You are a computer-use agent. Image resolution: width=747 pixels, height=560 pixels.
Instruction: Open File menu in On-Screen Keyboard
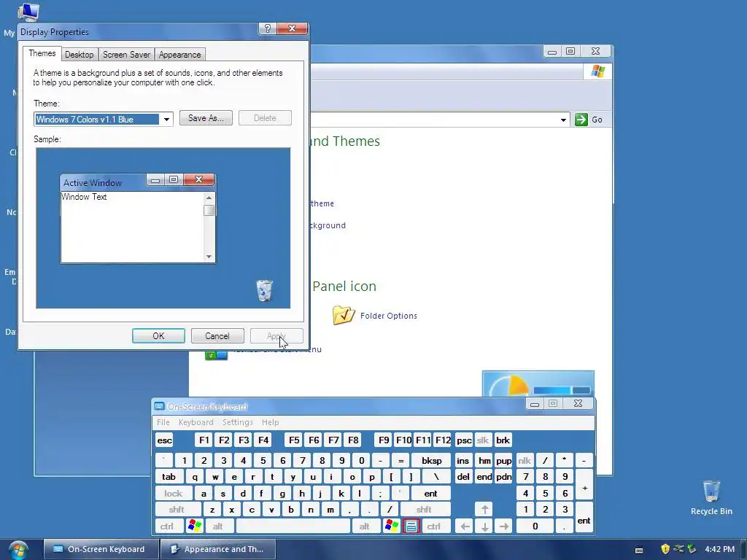[163, 422]
